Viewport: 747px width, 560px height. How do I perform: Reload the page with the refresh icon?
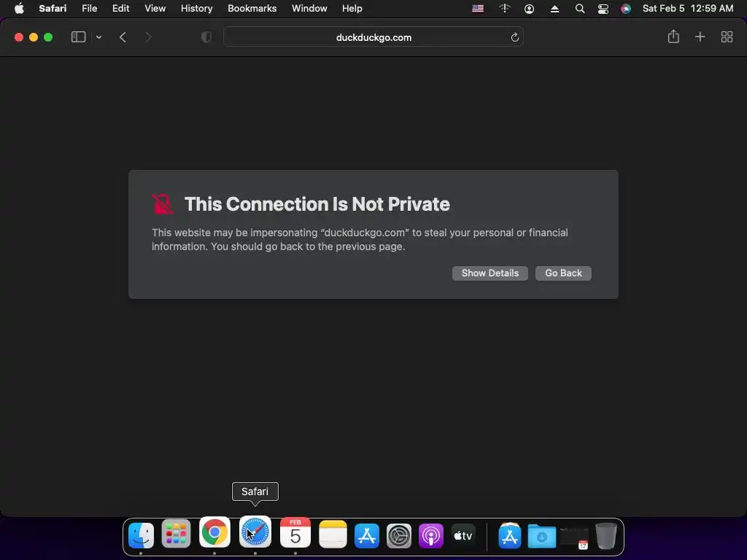coord(514,37)
